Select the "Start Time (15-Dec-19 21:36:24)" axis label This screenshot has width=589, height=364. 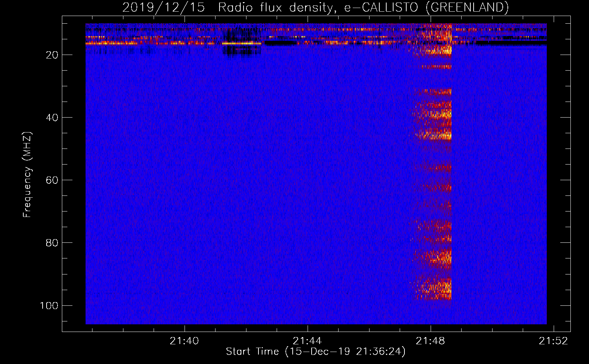[x=316, y=352]
